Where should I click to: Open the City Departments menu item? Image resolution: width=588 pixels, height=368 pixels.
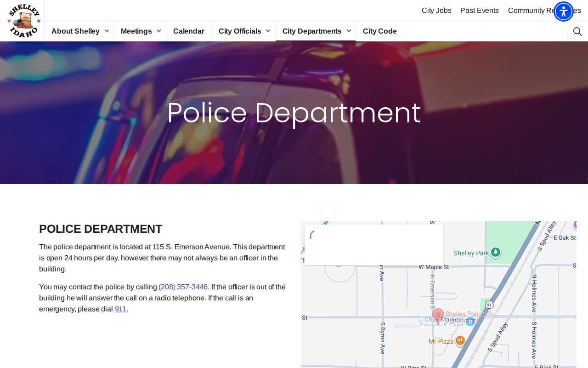[312, 31]
